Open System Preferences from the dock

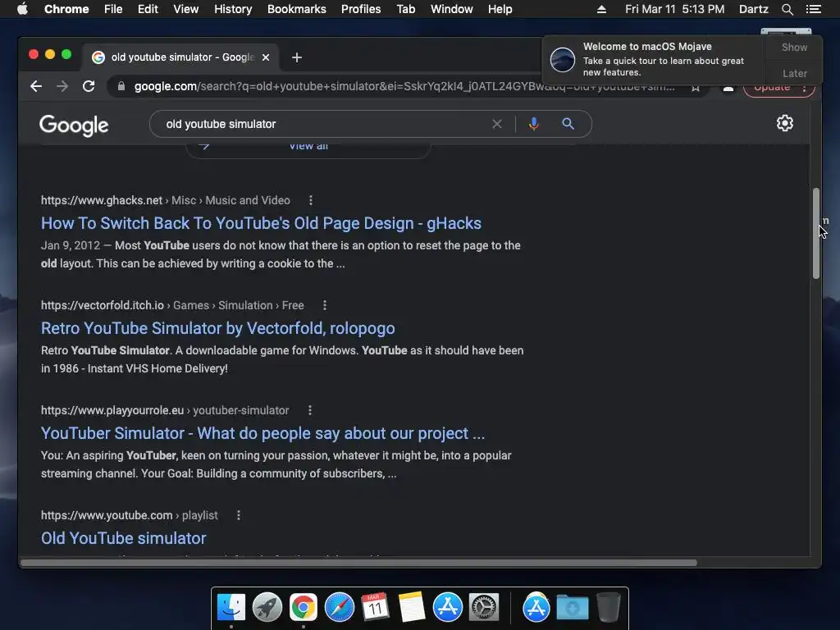coord(484,608)
